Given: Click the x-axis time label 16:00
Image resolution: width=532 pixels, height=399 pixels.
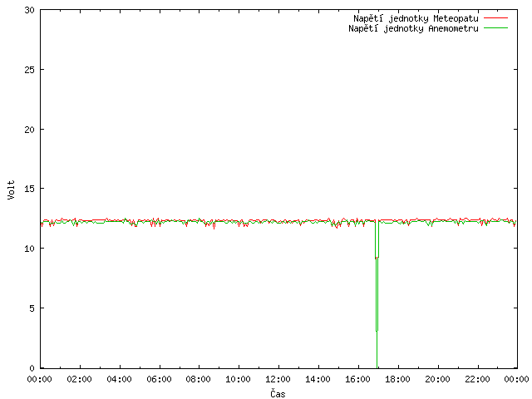Looking at the screenshot, I should pos(358,379).
